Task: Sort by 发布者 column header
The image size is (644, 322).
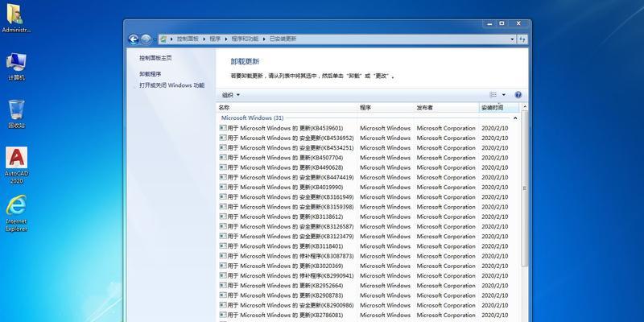Action: pos(447,108)
